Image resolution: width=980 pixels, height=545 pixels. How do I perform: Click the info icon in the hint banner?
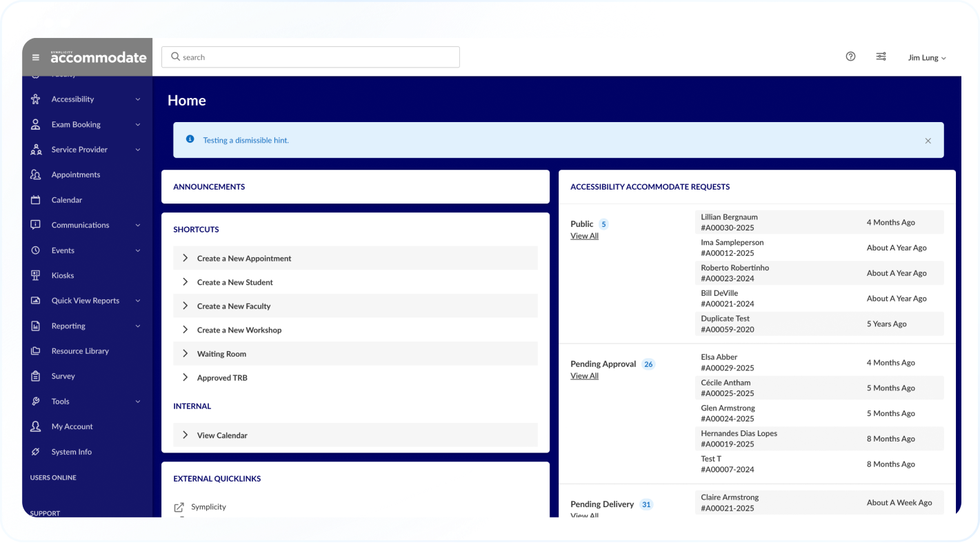(x=190, y=139)
